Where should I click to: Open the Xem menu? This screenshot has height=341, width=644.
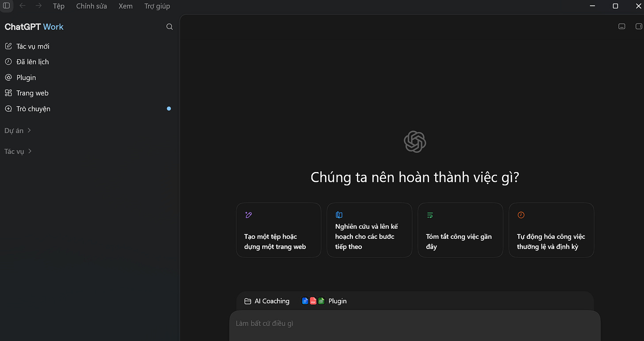pyautogui.click(x=126, y=6)
